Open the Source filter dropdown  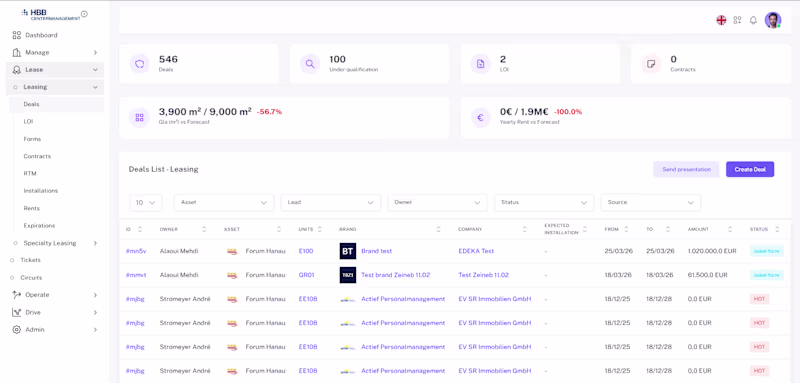(651, 202)
